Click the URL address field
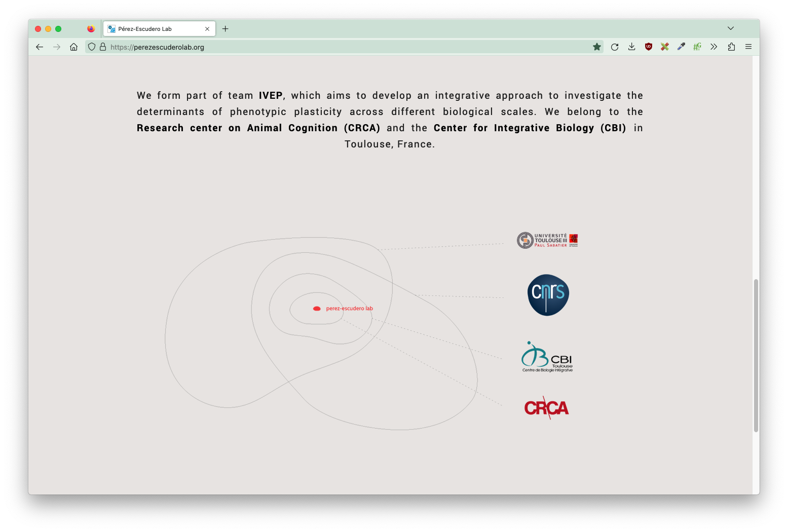 point(345,47)
